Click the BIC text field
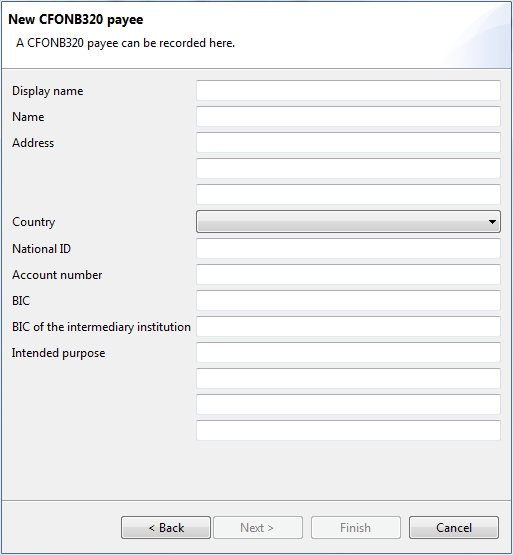Screen dimensions: 513x555 click(x=348, y=301)
